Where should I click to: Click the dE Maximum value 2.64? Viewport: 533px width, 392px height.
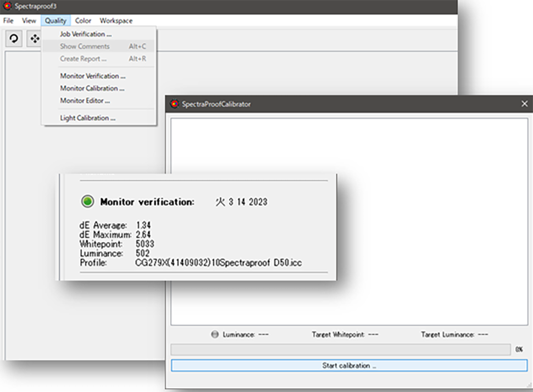pyautogui.click(x=143, y=234)
